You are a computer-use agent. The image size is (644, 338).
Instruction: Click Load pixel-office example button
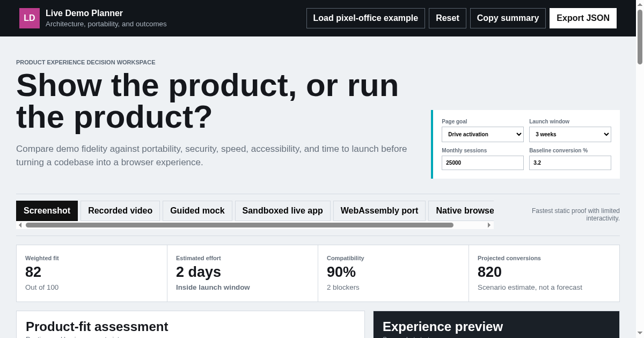[365, 18]
